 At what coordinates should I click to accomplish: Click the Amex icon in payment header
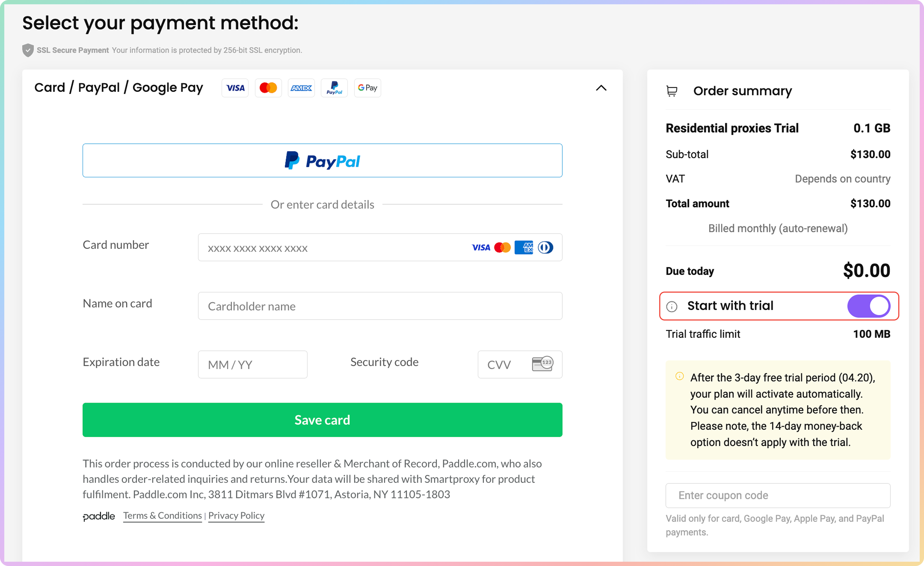pos(301,88)
